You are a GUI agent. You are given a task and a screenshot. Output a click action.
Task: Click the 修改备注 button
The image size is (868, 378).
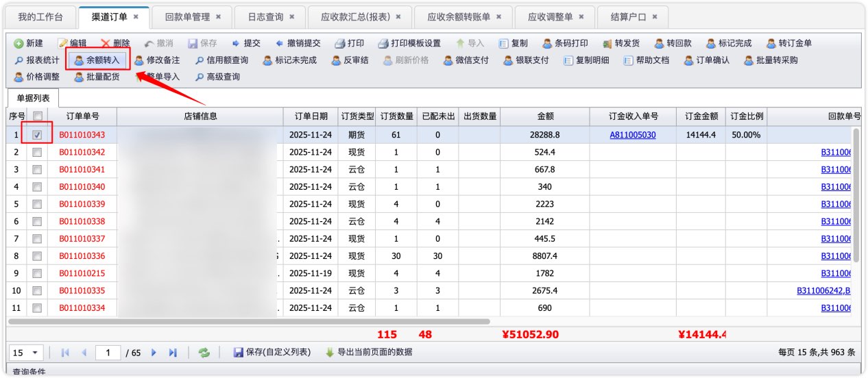click(x=157, y=60)
